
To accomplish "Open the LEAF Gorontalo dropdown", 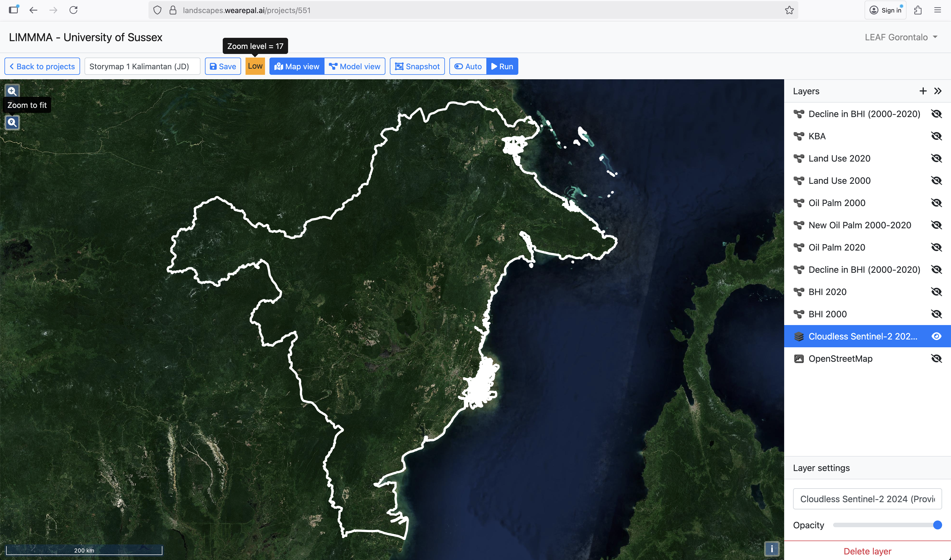I will pyautogui.click(x=901, y=37).
